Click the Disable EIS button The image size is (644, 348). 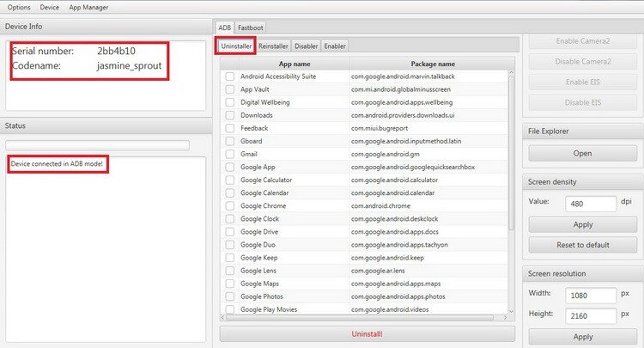pos(583,103)
